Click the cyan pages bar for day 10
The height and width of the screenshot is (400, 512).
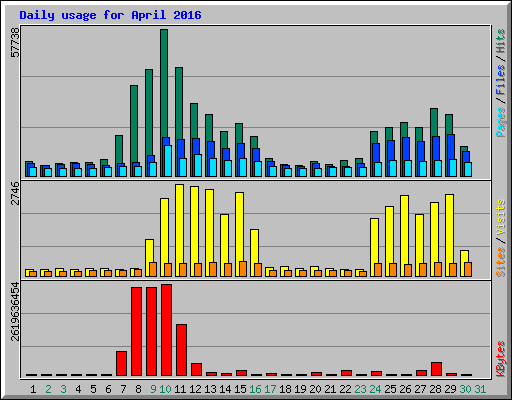tap(168, 161)
